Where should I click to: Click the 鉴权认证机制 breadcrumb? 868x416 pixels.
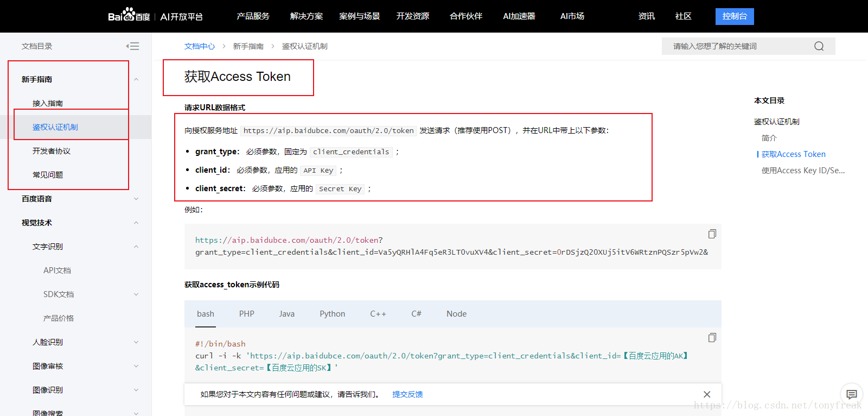coord(305,46)
